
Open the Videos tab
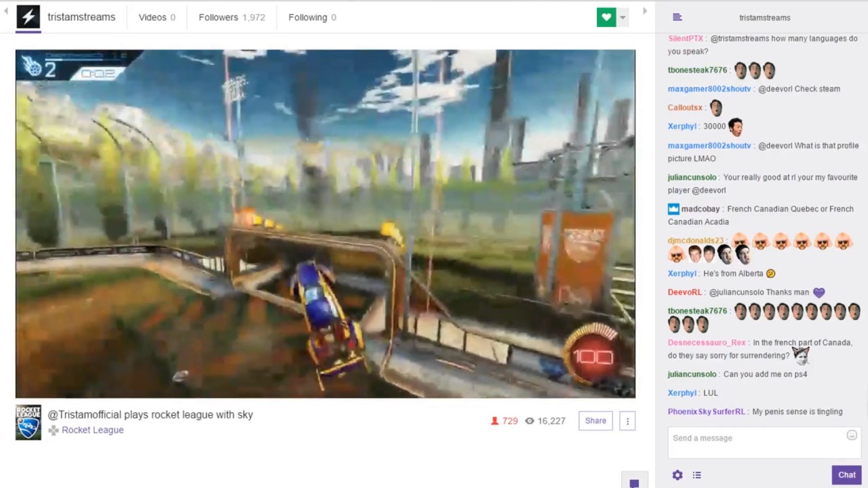(x=157, y=17)
